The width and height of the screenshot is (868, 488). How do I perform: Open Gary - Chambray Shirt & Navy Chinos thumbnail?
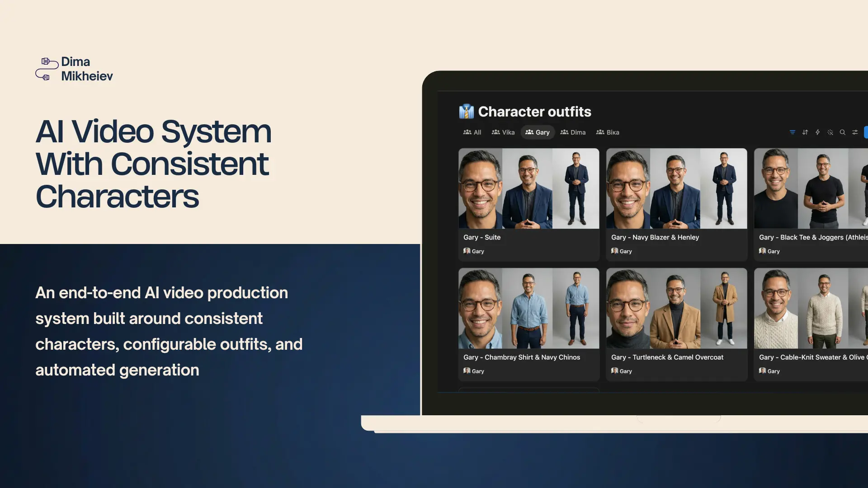[x=528, y=308]
